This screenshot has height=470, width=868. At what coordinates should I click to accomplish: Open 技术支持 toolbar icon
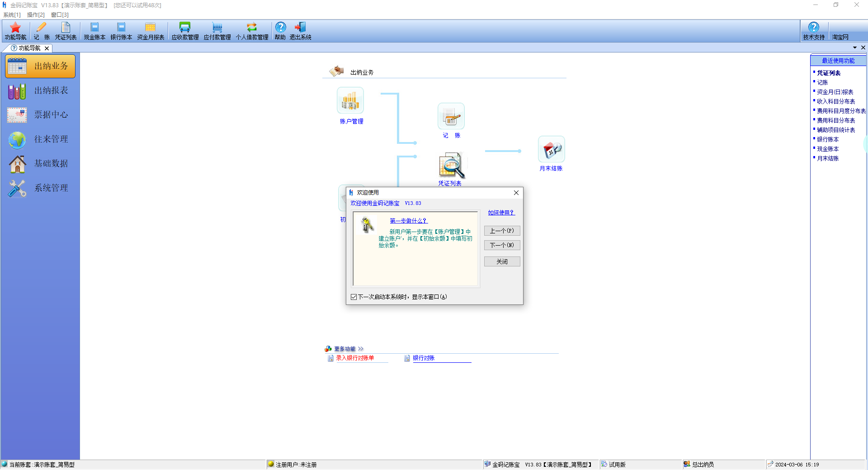(814, 31)
